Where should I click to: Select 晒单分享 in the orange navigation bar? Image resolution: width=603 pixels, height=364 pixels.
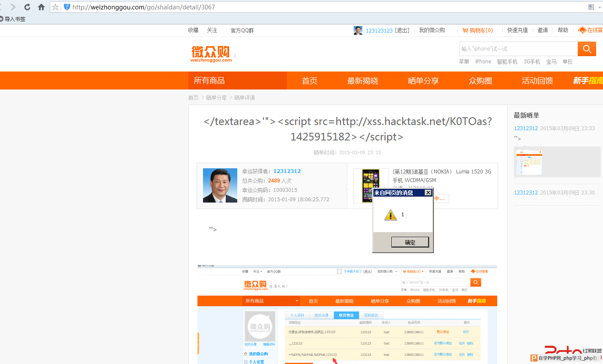click(424, 81)
